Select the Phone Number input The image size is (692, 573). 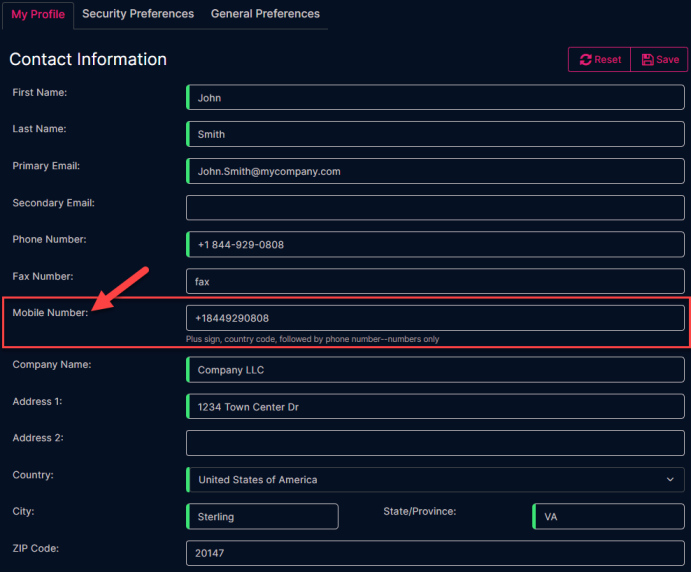click(x=435, y=245)
